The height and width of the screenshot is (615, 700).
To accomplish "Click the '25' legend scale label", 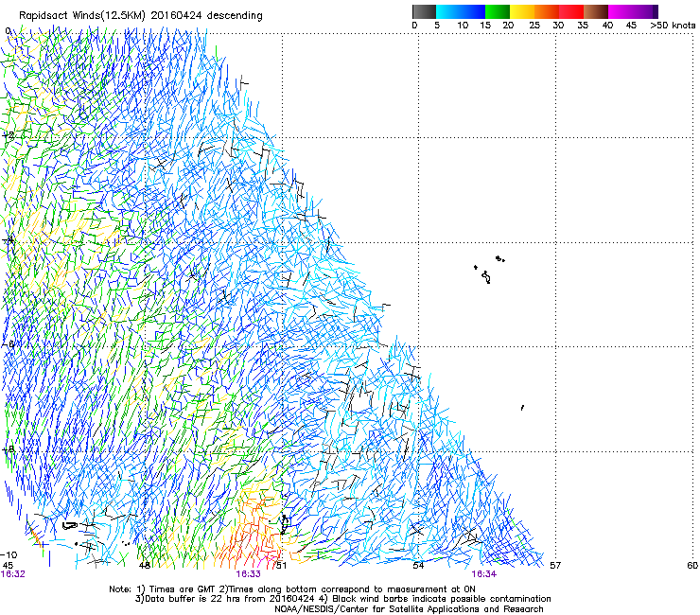I will click(x=534, y=26).
